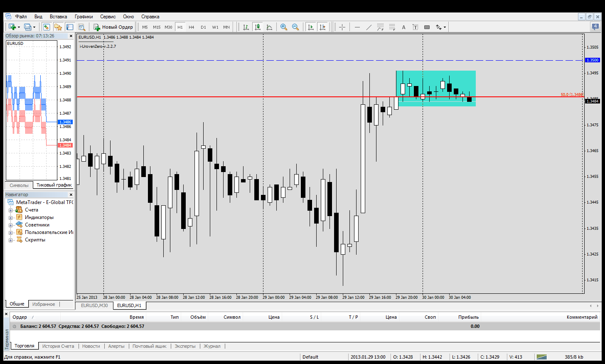Click the Zoom Out magnifier icon
The width and height of the screenshot is (605, 364).
pyautogui.click(x=295, y=27)
